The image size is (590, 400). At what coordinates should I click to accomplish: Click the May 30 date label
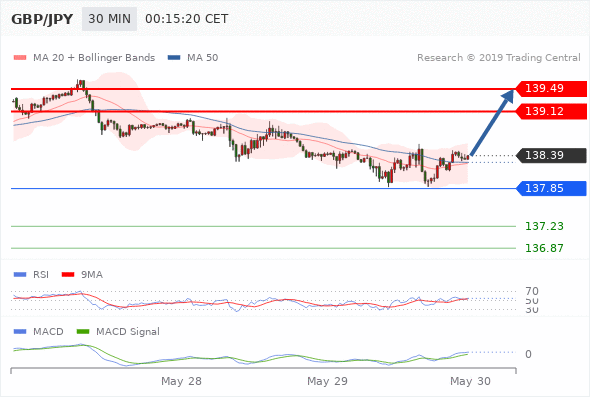(470, 382)
